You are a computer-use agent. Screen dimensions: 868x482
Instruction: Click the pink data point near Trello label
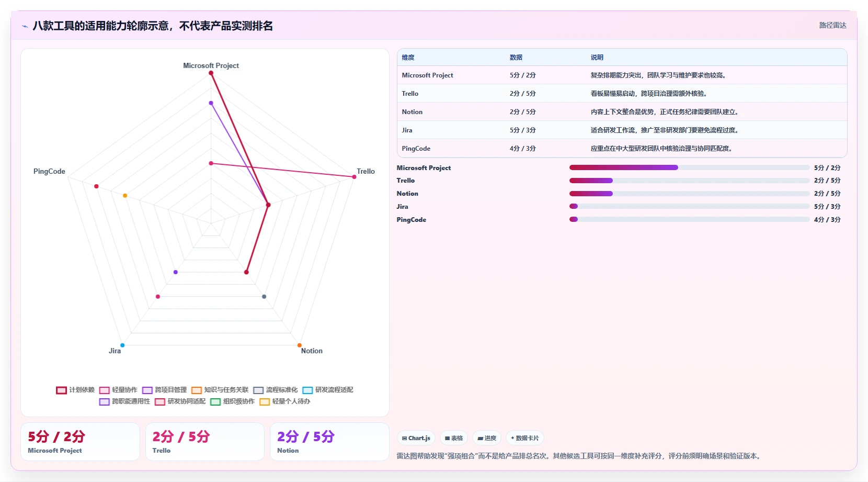pos(354,177)
